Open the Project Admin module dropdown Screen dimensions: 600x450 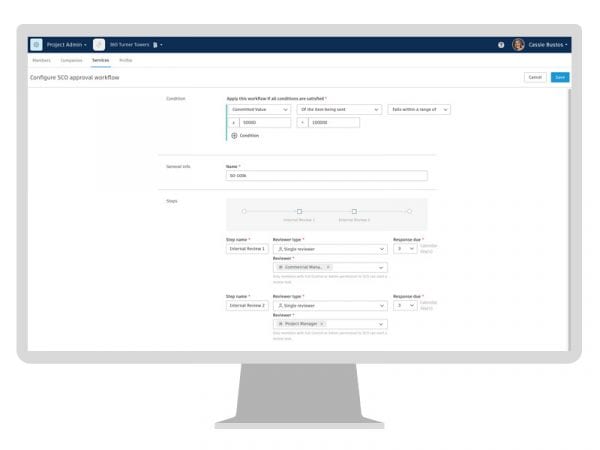tap(67, 45)
